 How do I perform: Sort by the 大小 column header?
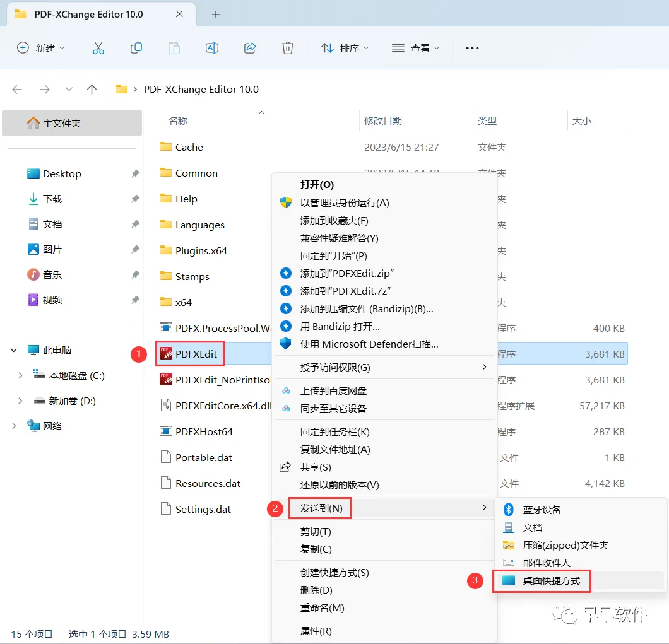tap(581, 120)
